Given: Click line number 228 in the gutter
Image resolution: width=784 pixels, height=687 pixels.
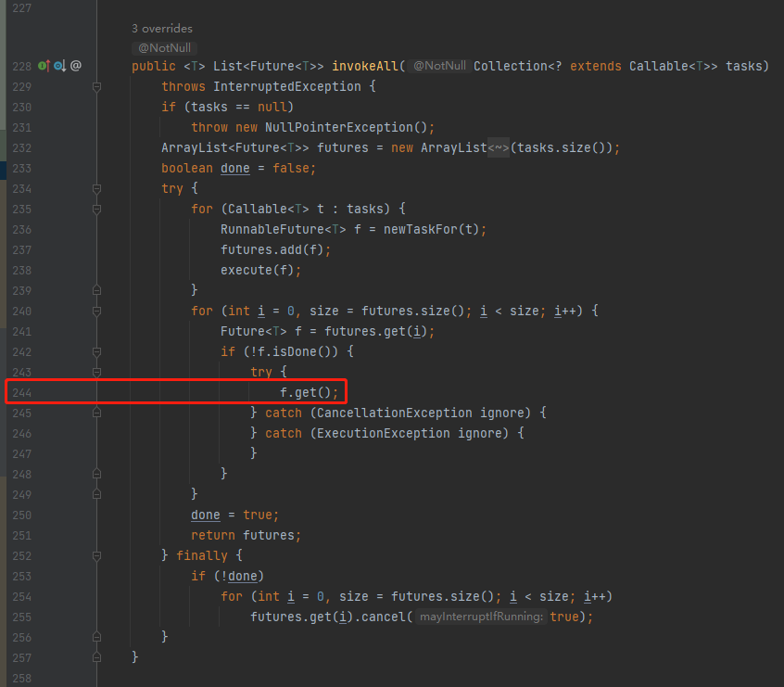Looking at the screenshot, I should coord(22,67).
